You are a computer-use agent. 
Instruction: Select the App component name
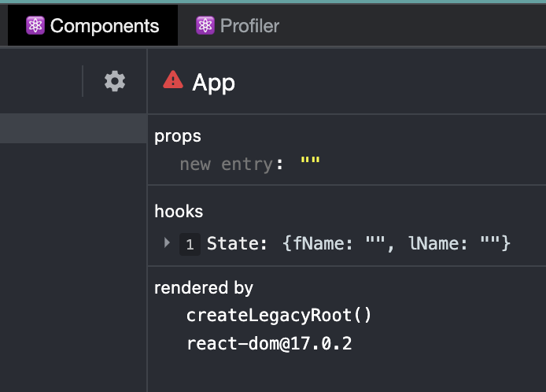tap(214, 83)
